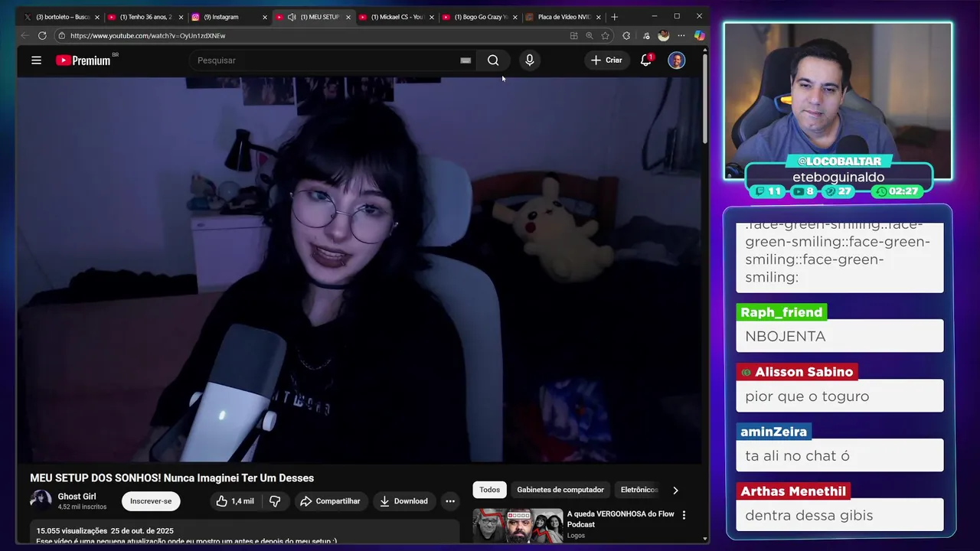This screenshot has width=980, height=551.
Task: Start voice search with microphone icon
Action: pos(529,60)
